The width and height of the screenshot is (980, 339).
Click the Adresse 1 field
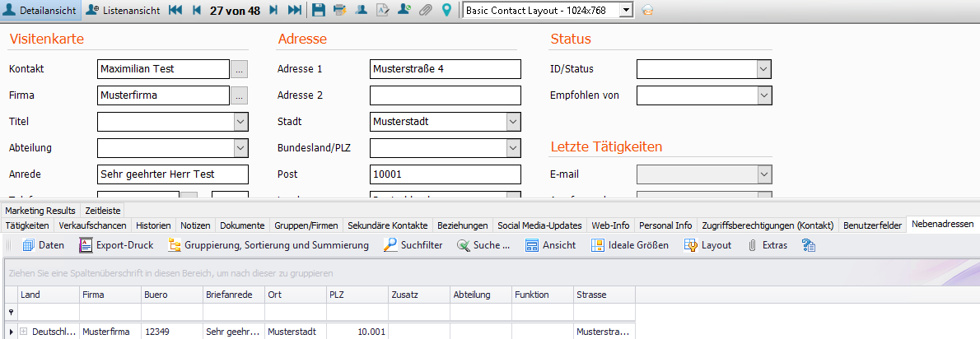point(446,68)
